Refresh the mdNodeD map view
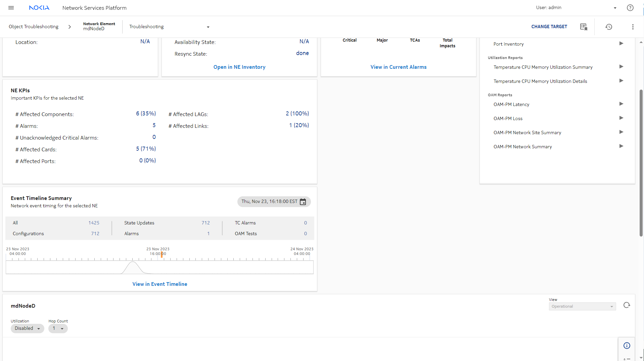The image size is (644, 361). coord(627,305)
